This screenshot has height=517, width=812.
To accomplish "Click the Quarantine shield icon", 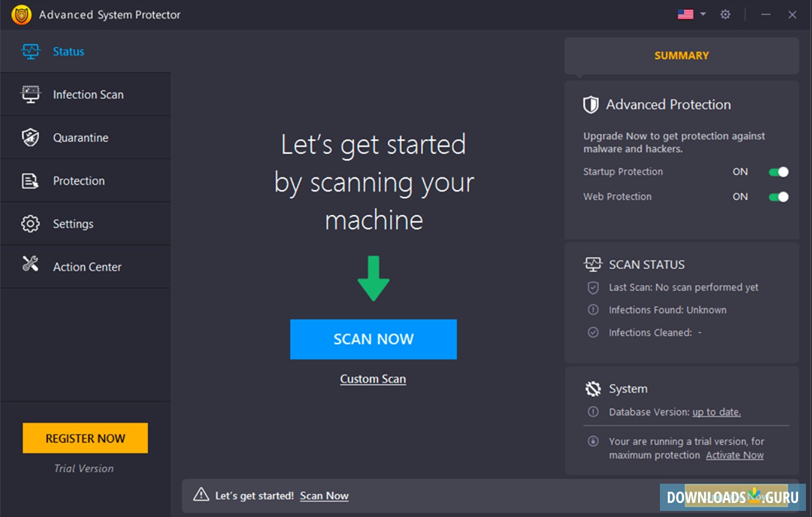I will pos(30,137).
